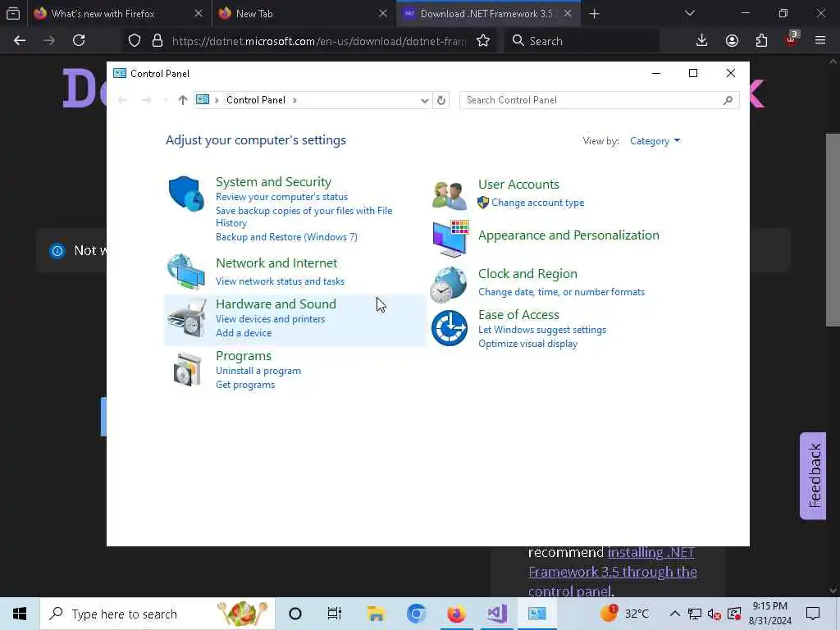Viewport: 840px width, 630px height.
Task: Click Optimize visual display
Action: click(x=527, y=344)
